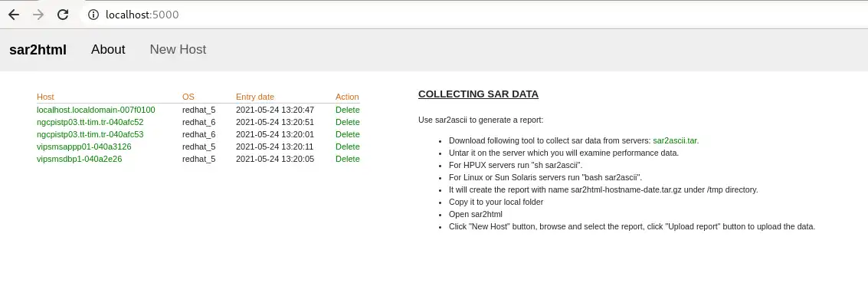Click the /tmp directory report instruction
The image size is (868, 303).
pyautogui.click(x=604, y=189)
